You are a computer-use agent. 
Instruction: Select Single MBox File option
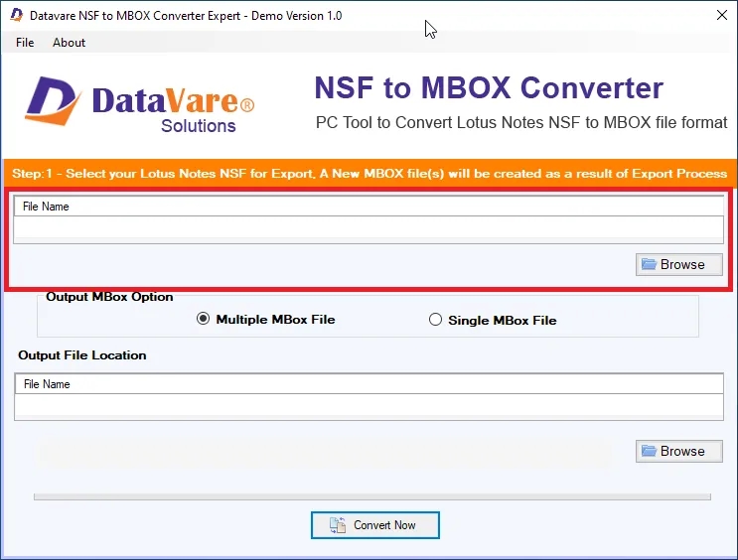[493, 320]
